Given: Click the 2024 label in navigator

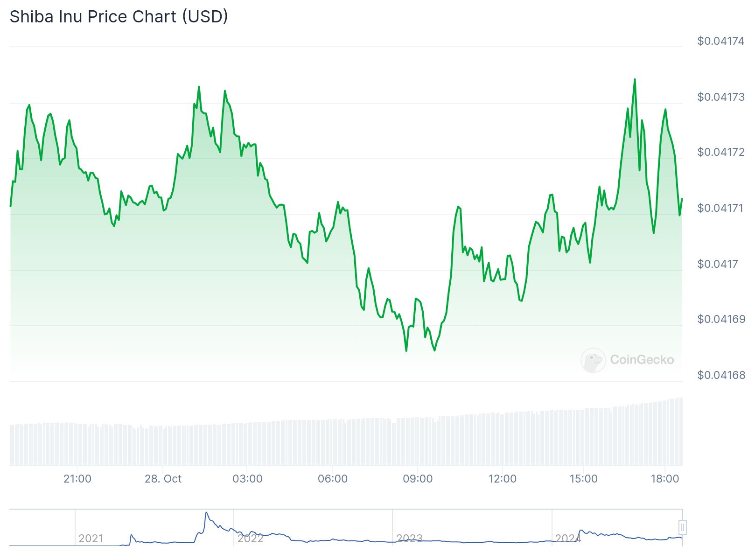Looking at the screenshot, I should click(x=568, y=539).
